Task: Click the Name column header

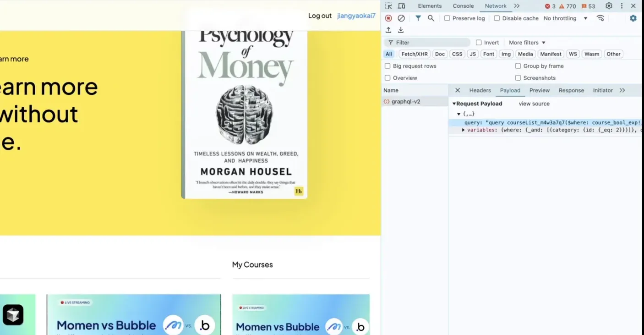Action: pyautogui.click(x=415, y=90)
